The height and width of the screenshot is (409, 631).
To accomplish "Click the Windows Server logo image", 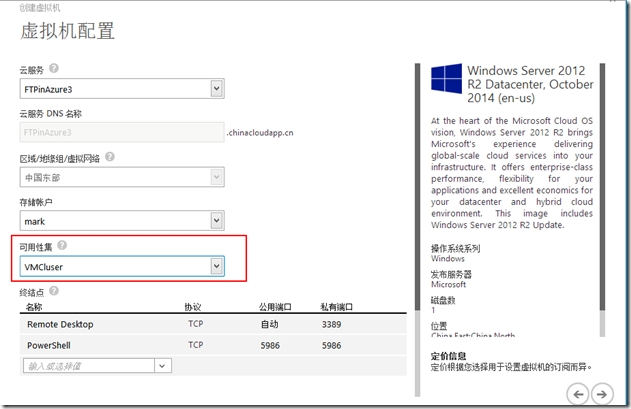I will coord(446,79).
